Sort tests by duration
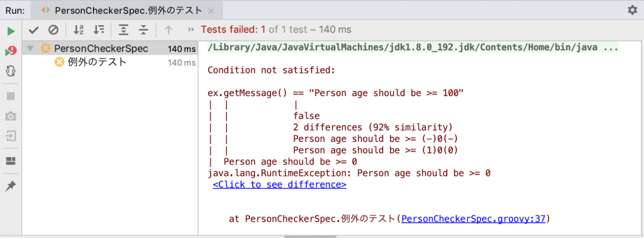644x238 pixels. coord(99,30)
